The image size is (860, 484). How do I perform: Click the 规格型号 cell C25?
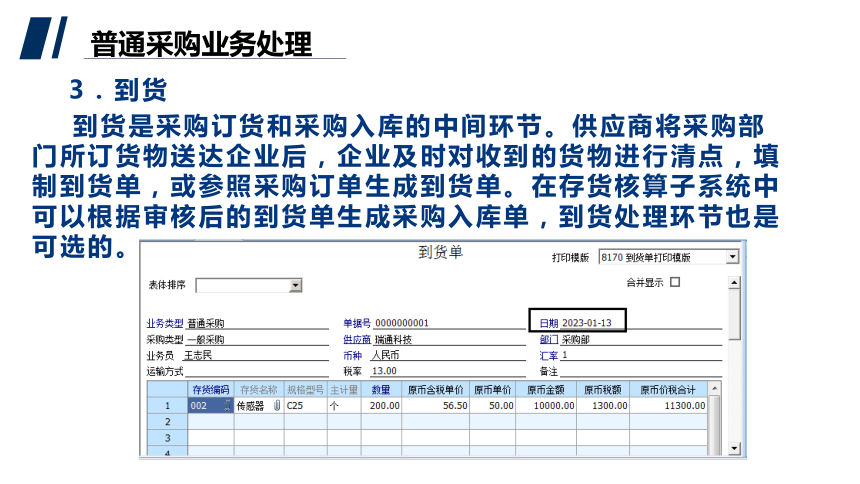click(305, 406)
